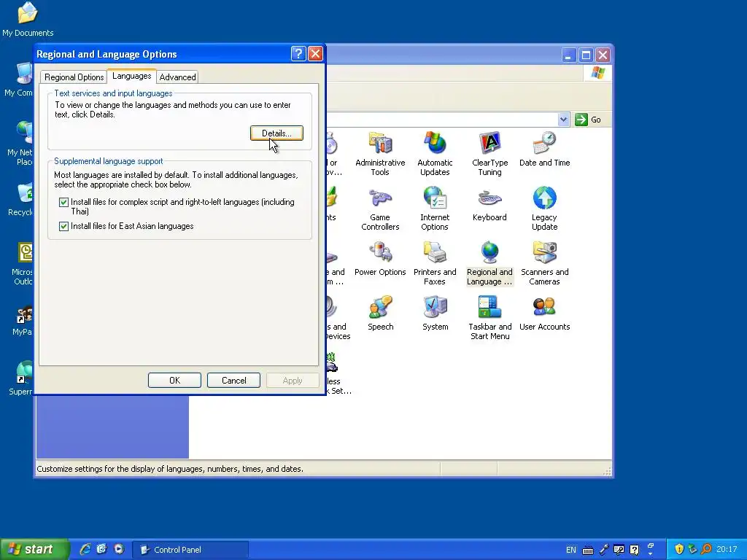Open System applet icon
The height and width of the screenshot is (560, 747).
(435, 314)
